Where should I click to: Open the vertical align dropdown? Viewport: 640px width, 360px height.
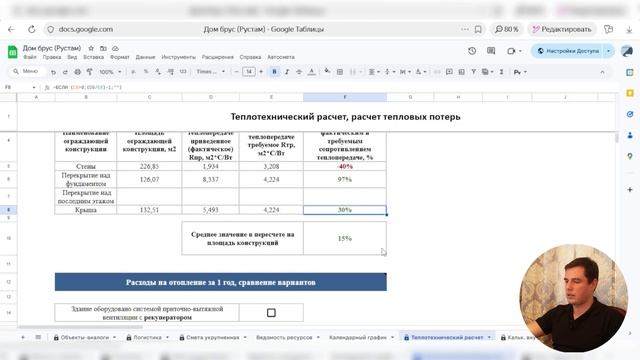390,72
